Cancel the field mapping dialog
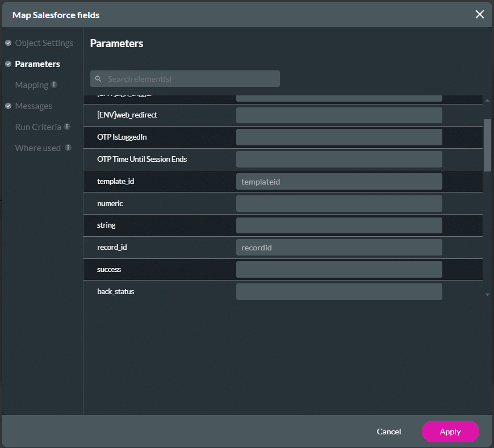This screenshot has width=494, height=448. [389, 432]
